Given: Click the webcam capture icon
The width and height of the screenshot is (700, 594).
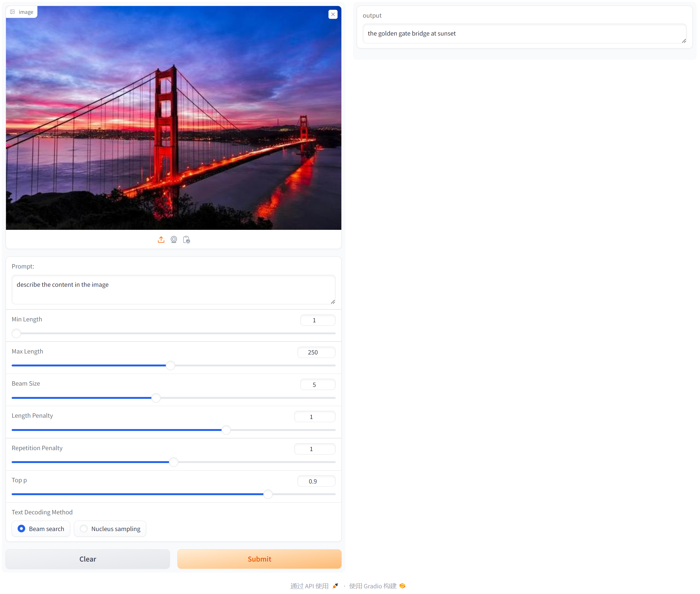Looking at the screenshot, I should (174, 240).
